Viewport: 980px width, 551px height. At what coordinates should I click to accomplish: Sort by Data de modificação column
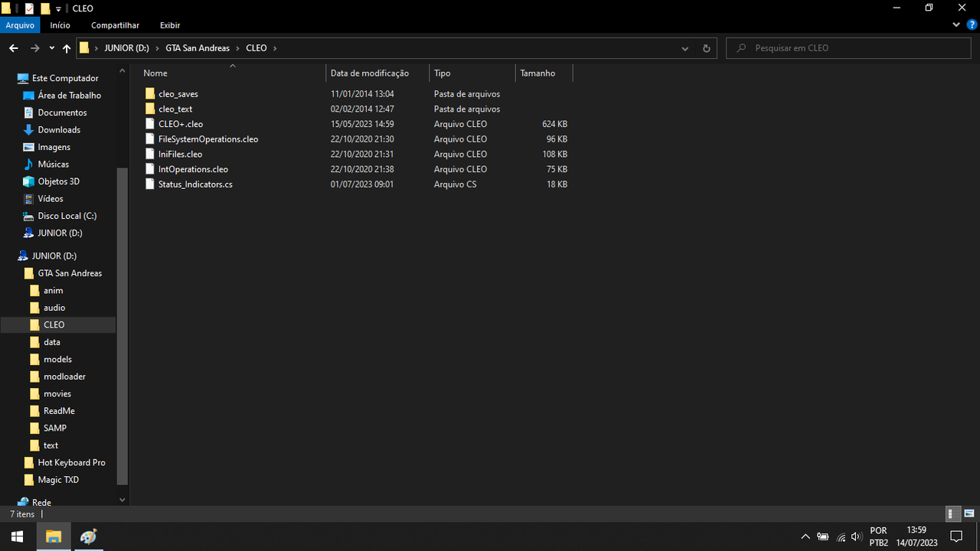[370, 73]
